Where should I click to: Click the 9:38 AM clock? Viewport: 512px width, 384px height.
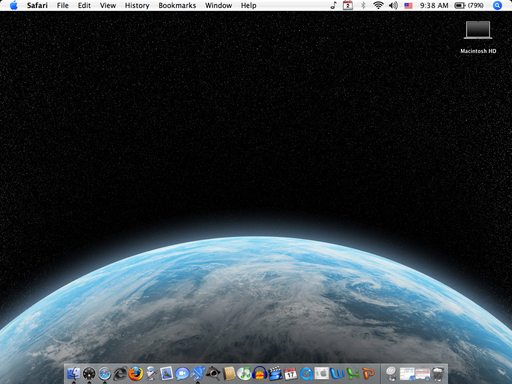434,5
